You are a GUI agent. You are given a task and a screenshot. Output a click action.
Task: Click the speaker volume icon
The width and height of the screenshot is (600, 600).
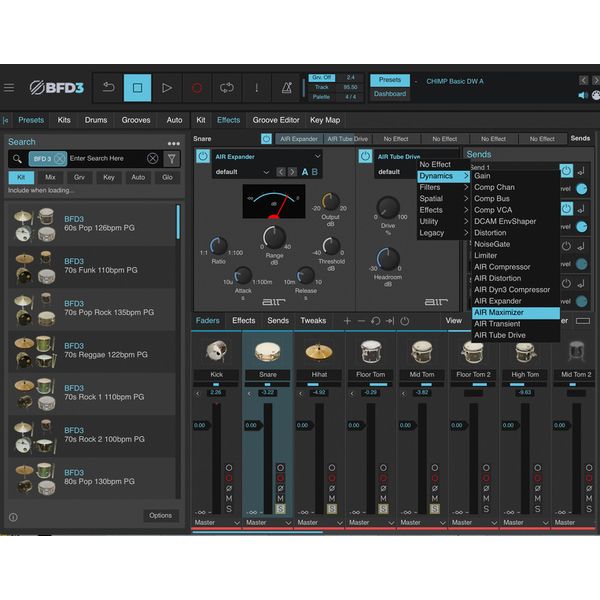[583, 95]
